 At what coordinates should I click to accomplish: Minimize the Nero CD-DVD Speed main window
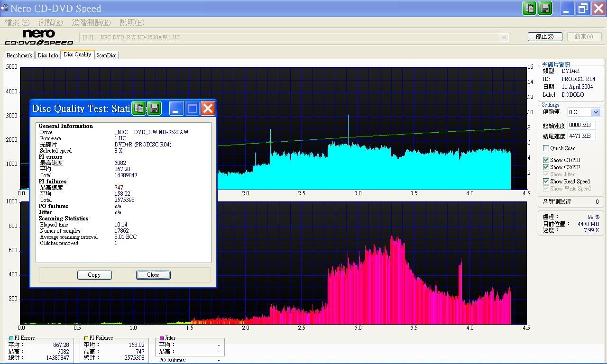tap(567, 9)
